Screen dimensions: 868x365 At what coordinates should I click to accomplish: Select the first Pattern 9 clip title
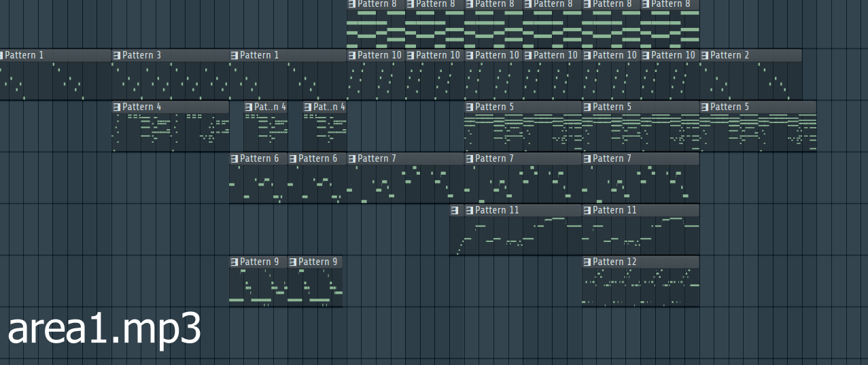pyautogui.click(x=260, y=262)
